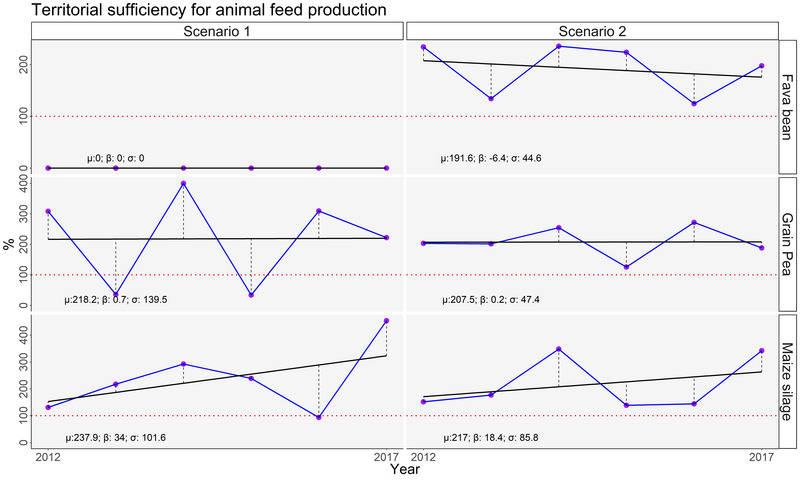Click the Year x-axis title

pos(405,468)
